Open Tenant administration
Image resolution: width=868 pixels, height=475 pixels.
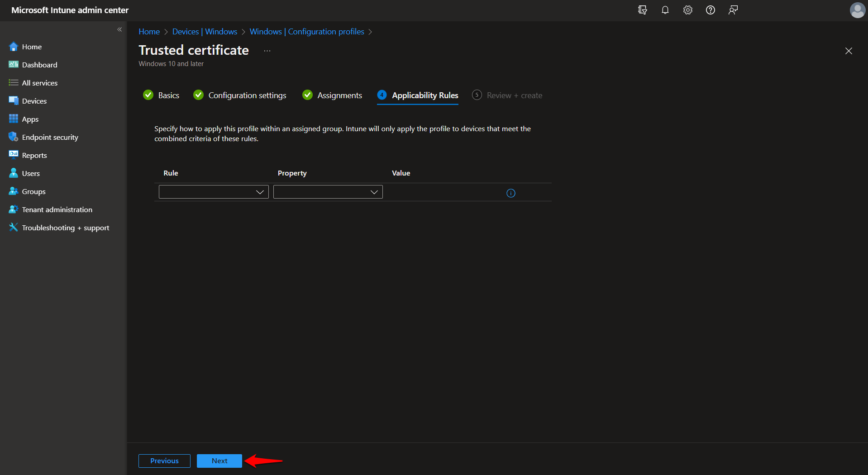tap(56, 209)
